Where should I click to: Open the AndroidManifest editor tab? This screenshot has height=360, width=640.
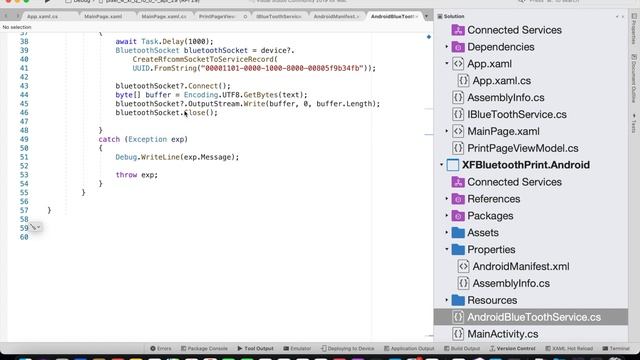pyautogui.click(x=336, y=16)
